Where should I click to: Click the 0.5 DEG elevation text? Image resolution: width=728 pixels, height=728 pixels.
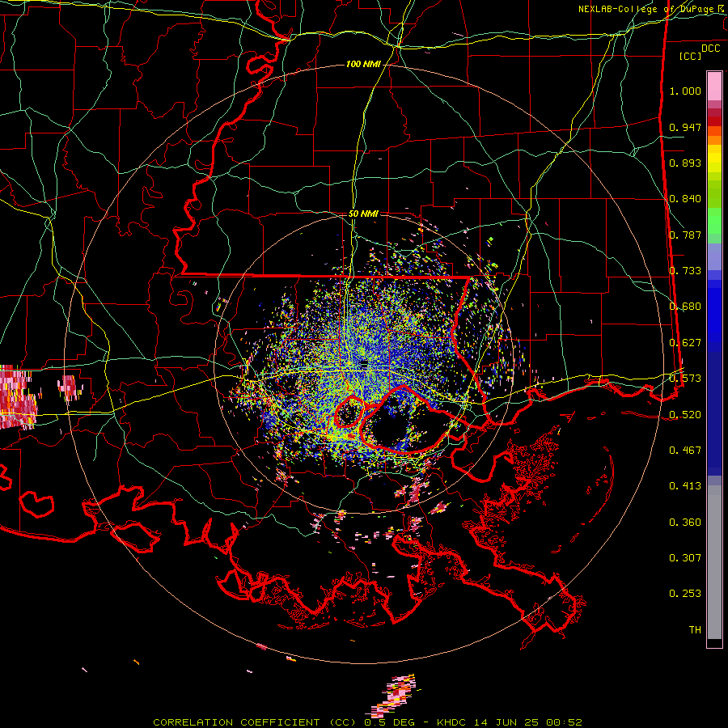click(x=390, y=722)
